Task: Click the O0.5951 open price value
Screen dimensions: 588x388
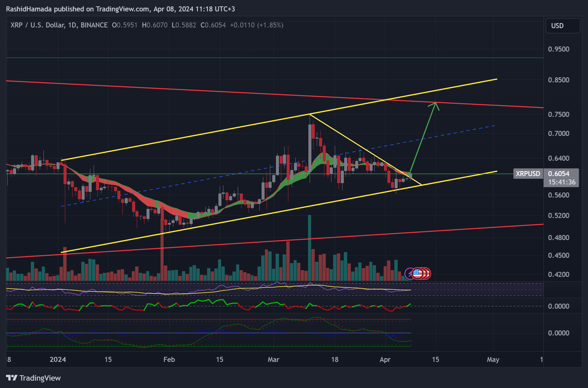Action: 124,25
